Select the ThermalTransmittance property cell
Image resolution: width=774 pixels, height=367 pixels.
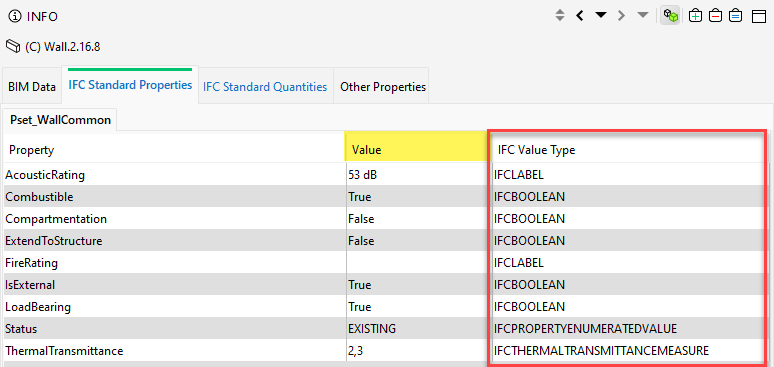175,351
